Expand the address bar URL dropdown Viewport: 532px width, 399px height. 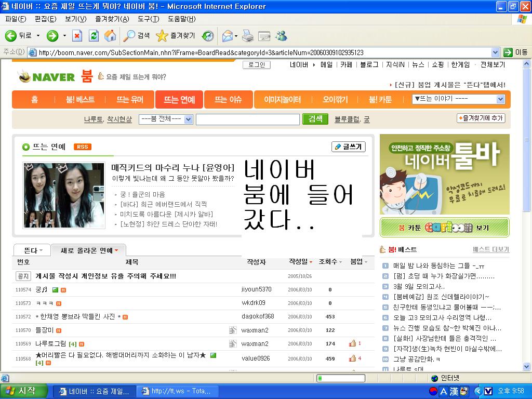coord(495,52)
